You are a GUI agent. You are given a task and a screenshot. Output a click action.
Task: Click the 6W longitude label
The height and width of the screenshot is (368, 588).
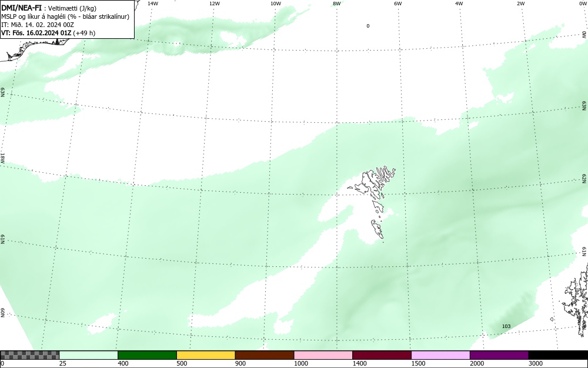click(398, 4)
